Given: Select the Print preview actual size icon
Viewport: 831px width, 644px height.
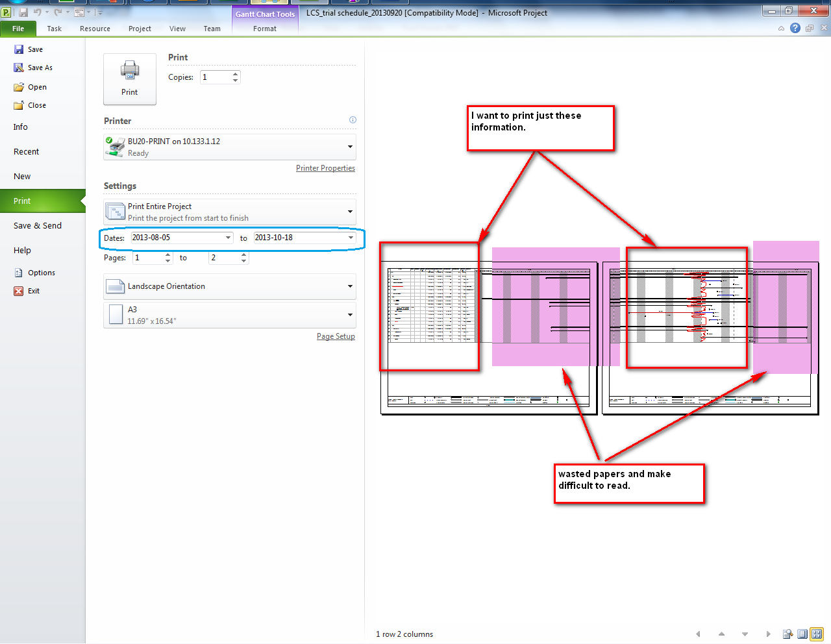Looking at the screenshot, I should 788,634.
